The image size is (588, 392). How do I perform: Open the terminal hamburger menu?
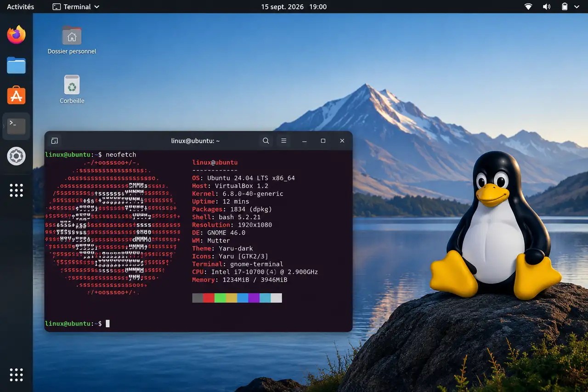click(284, 141)
